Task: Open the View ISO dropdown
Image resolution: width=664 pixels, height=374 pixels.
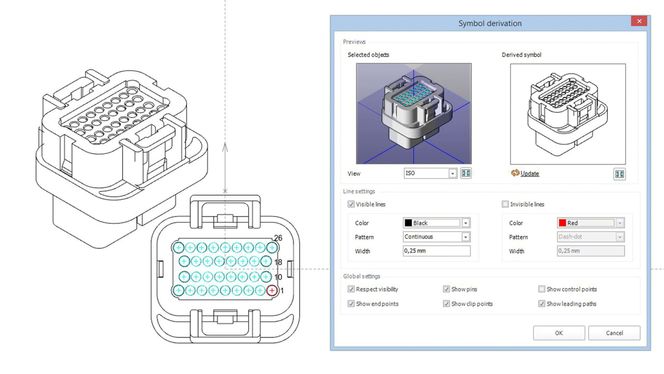Action: [x=430, y=173]
